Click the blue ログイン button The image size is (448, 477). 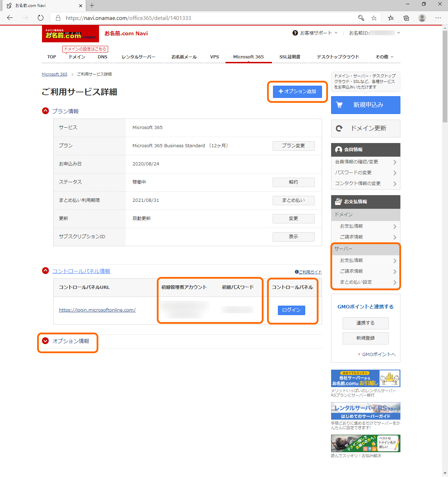(292, 310)
